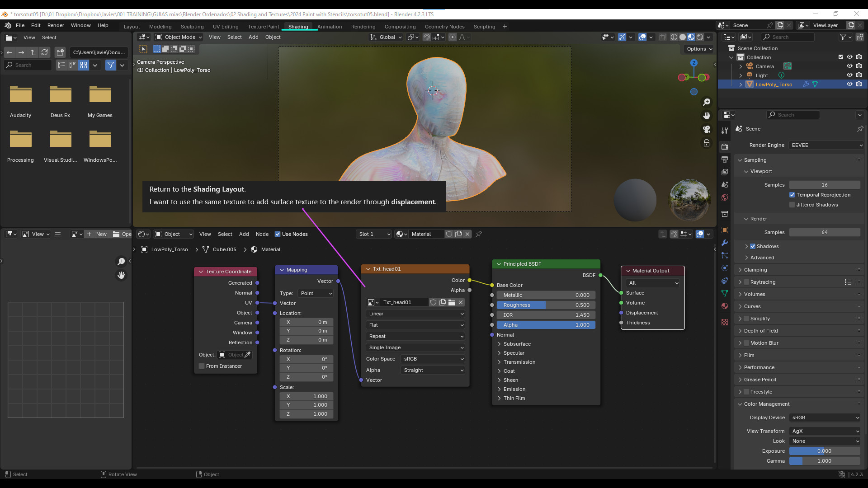Screen dimensions: 868x488
Task: Toggle viewport gizmos display
Action: (622, 37)
